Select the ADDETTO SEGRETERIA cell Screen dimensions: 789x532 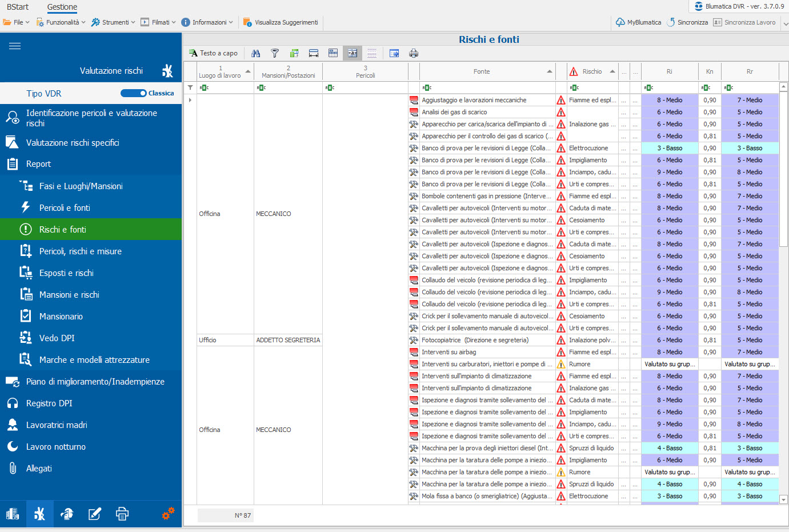tap(288, 340)
